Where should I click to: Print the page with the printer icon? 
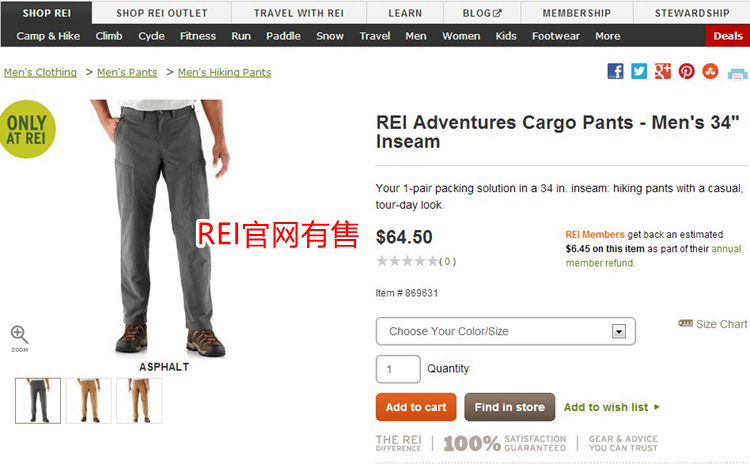tap(737, 74)
